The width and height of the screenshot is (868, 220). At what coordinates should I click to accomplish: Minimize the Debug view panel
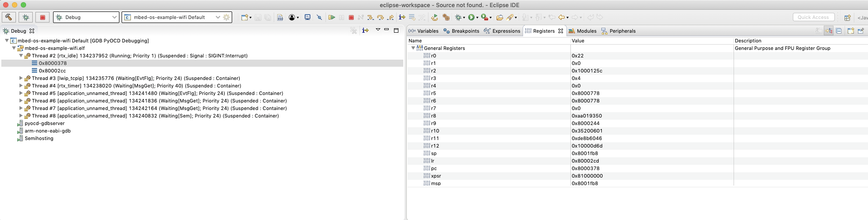pos(386,29)
